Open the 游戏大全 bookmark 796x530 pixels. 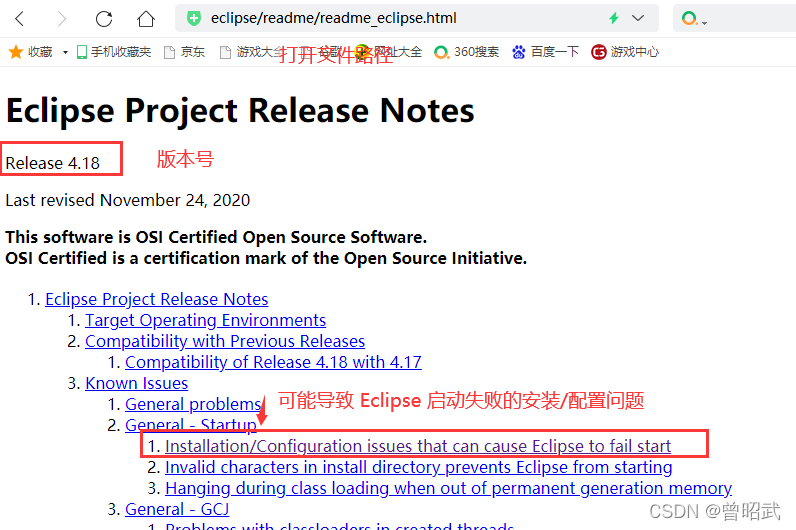(251, 52)
